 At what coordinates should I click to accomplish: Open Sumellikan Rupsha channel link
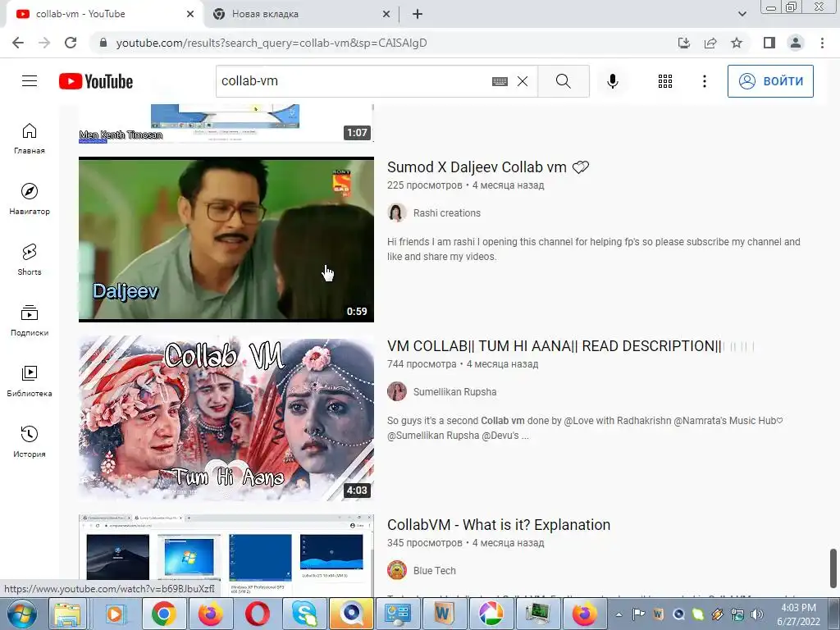(x=454, y=392)
